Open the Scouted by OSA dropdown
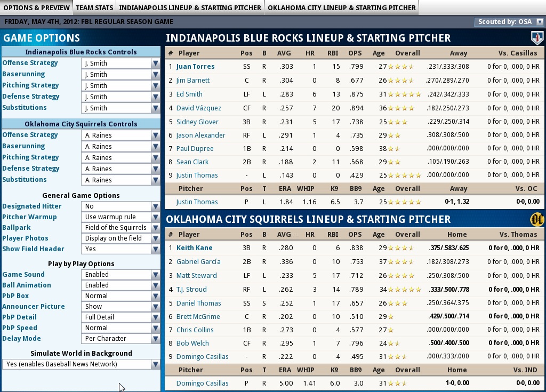The image size is (546, 392). 509,22
